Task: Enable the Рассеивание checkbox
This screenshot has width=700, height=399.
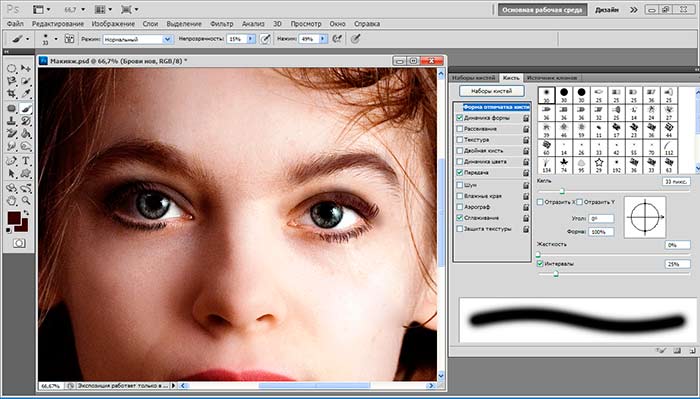Action: 459,129
